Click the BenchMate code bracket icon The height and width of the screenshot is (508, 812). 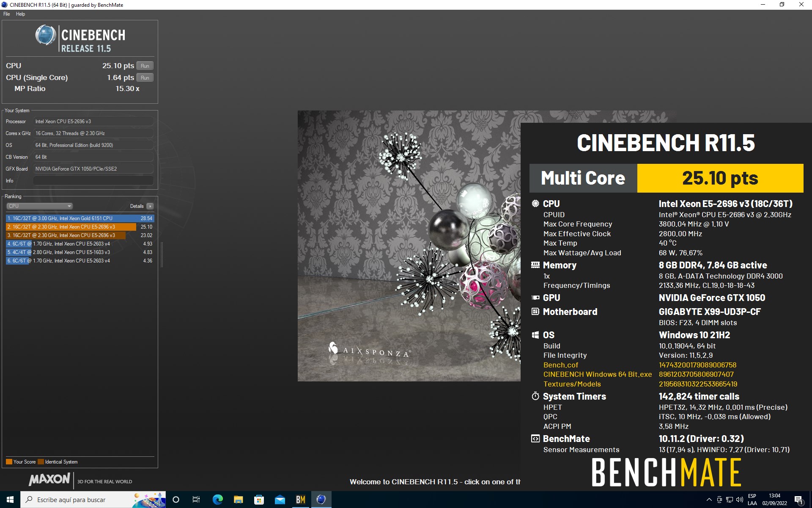[535, 439]
